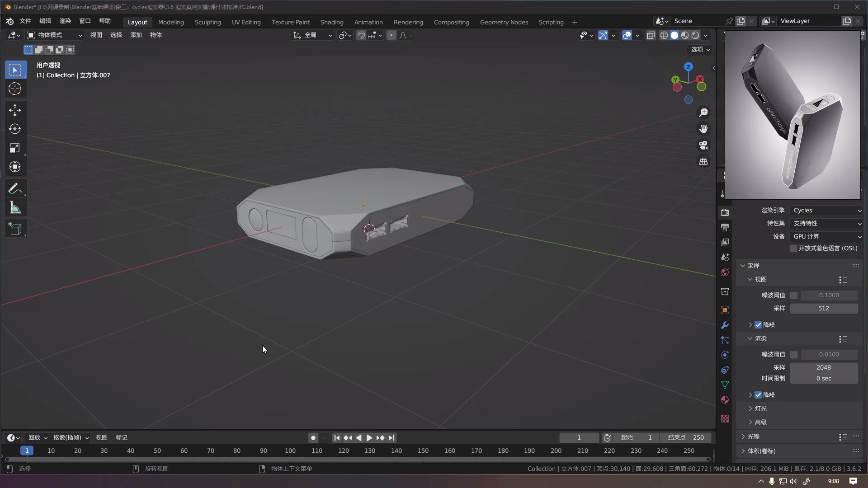Switch to the Shading workspace tab
868x488 pixels.
[331, 22]
